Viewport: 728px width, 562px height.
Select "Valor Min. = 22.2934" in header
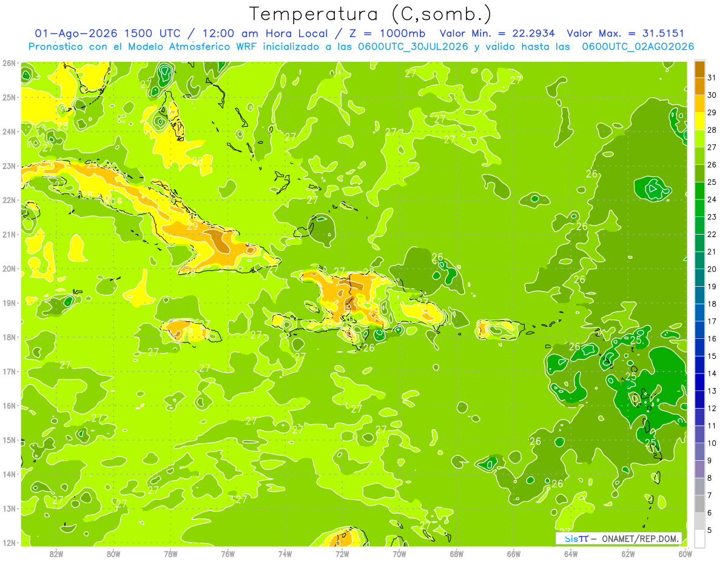(497, 33)
